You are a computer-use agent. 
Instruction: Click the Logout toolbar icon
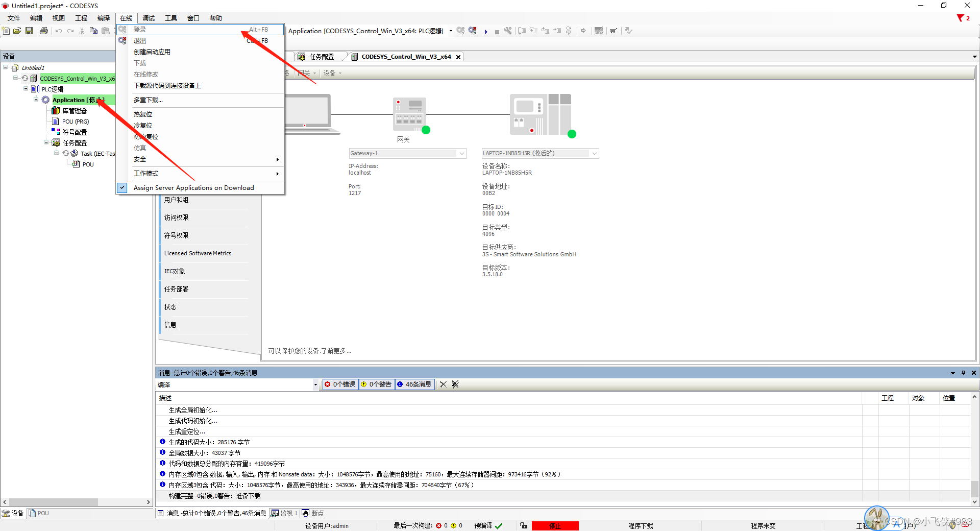click(x=472, y=31)
